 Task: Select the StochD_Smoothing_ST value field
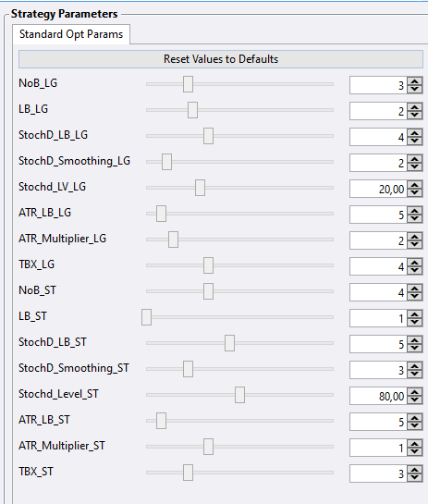click(378, 370)
